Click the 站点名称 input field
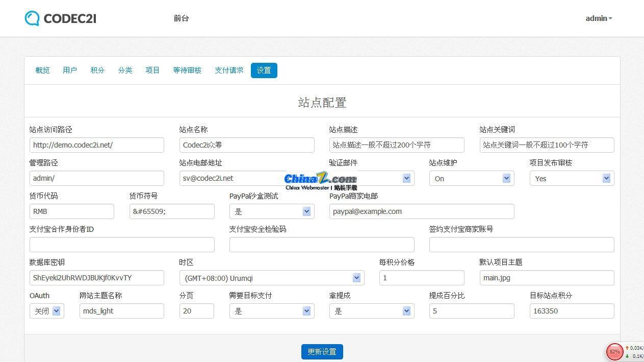644x362 pixels. 247,145
